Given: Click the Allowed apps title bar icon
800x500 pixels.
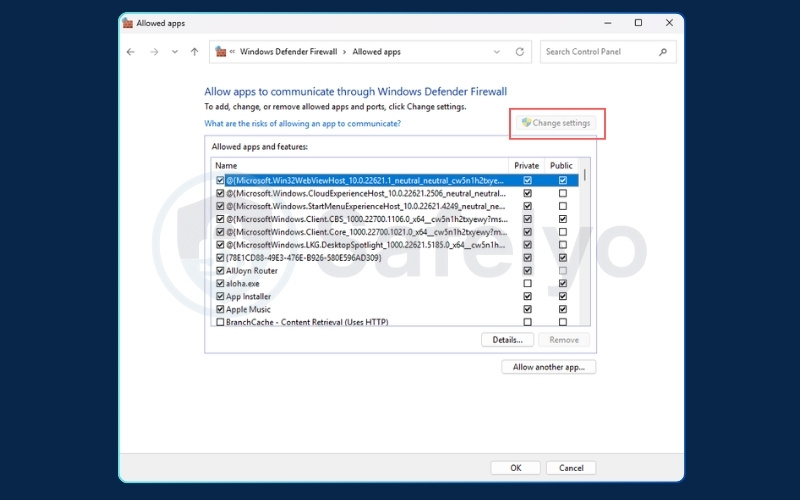Looking at the screenshot, I should coord(128,23).
